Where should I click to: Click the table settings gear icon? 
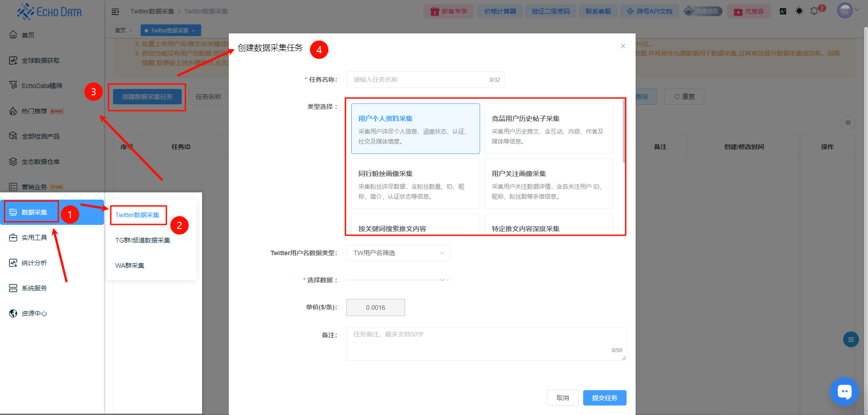coord(848,122)
